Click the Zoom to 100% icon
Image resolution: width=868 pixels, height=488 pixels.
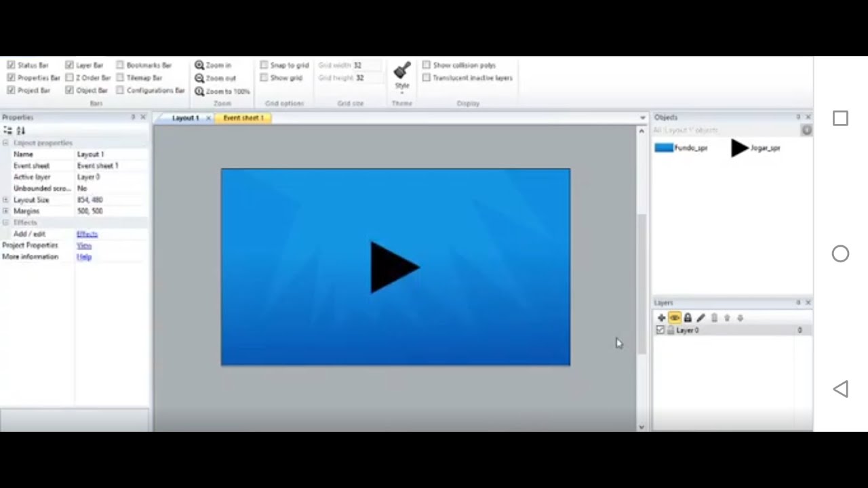(199, 91)
